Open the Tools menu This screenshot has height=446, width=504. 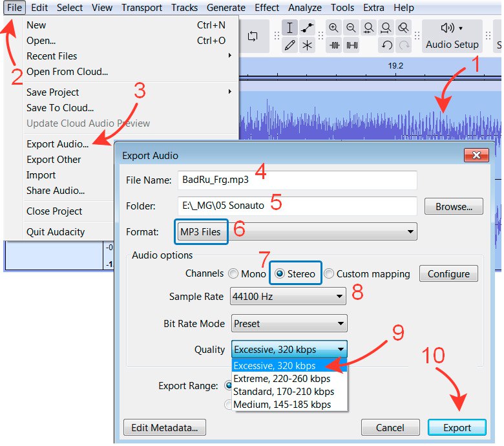click(x=342, y=7)
